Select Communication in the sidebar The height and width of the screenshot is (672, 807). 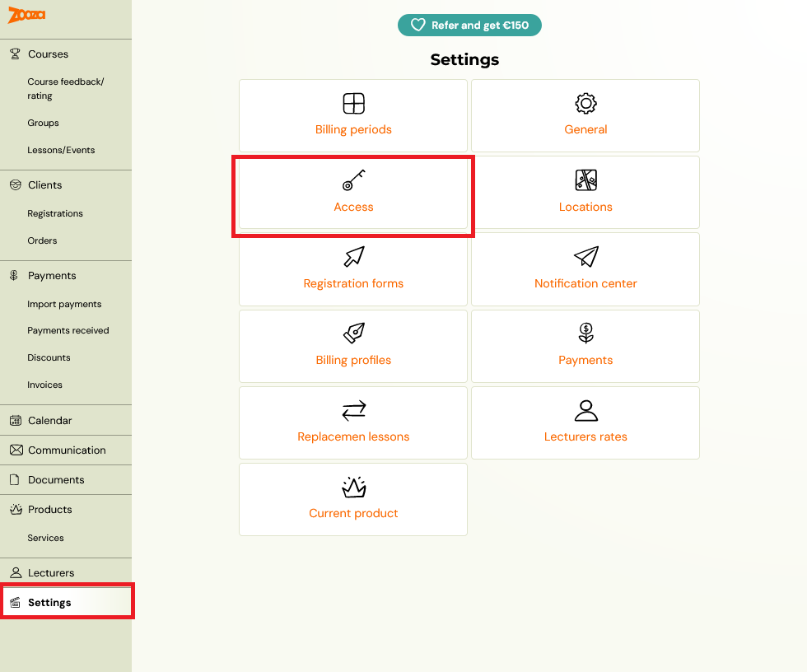pos(67,450)
